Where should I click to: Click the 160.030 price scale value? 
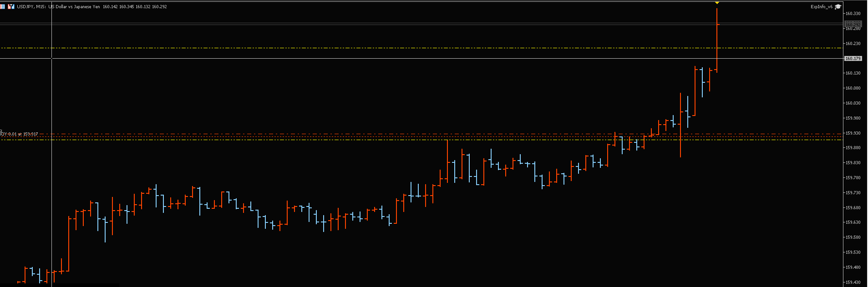(x=853, y=103)
